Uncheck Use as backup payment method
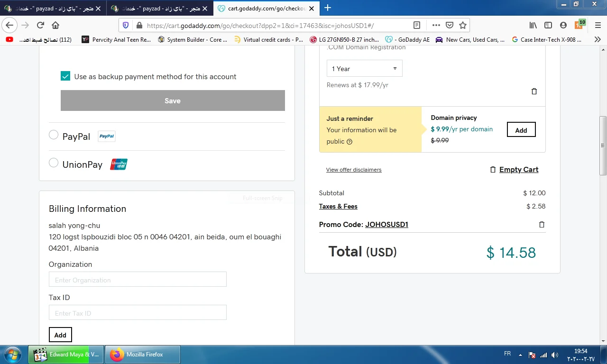 pyautogui.click(x=65, y=76)
